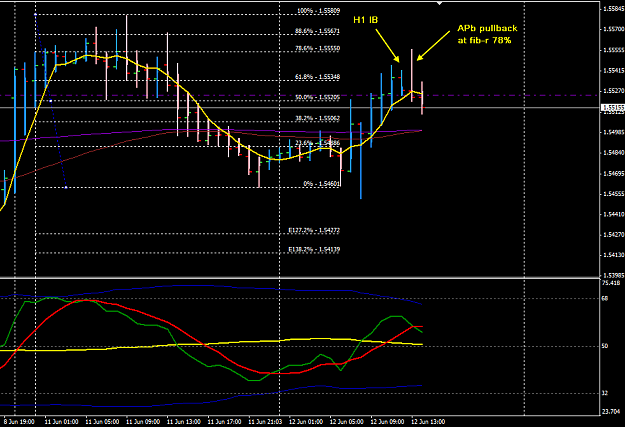Select the 'H1 IB' text annotation
The image size is (625, 427).
pyautogui.click(x=366, y=20)
